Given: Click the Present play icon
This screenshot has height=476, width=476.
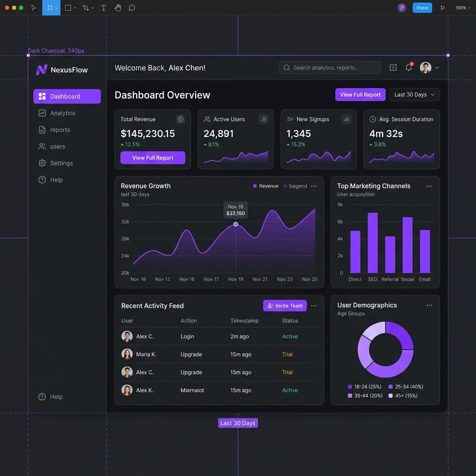Looking at the screenshot, I should 443,7.
